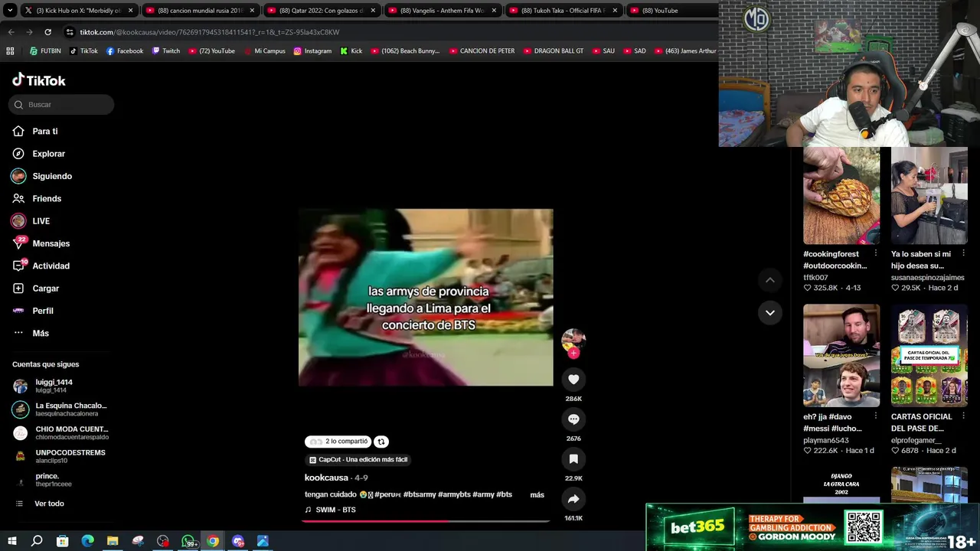This screenshot has height=551, width=980.
Task: Open the TikTok logo home link
Action: coord(39,80)
